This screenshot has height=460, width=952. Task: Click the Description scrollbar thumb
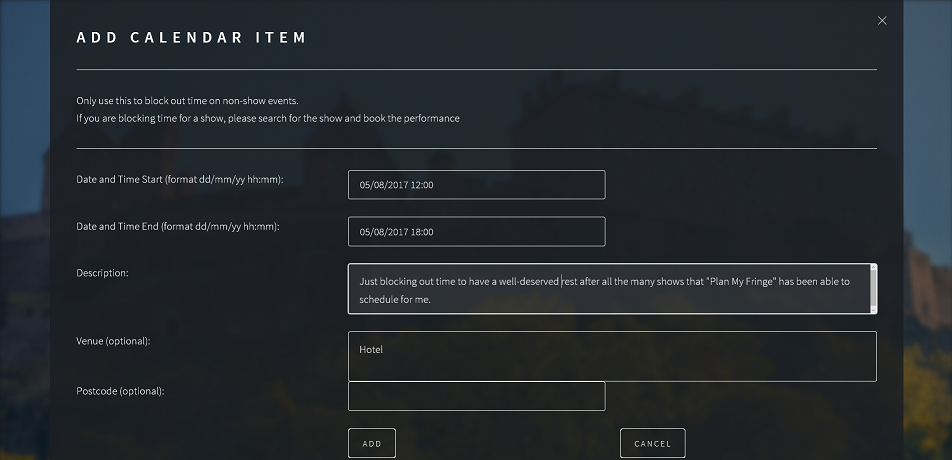click(x=874, y=286)
